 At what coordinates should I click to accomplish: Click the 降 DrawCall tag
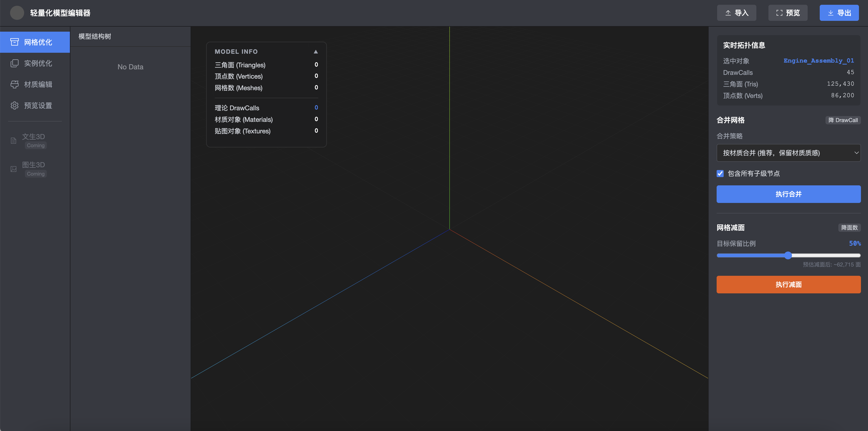coord(843,120)
